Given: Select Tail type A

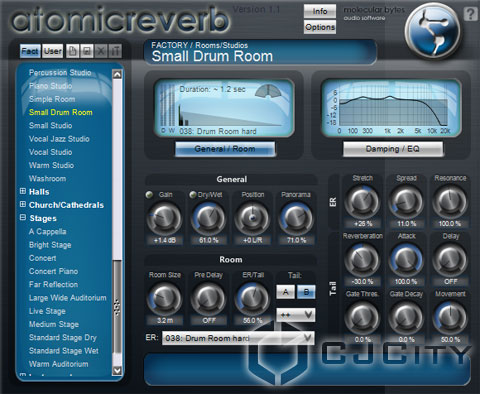Looking at the screenshot, I should 285,292.
